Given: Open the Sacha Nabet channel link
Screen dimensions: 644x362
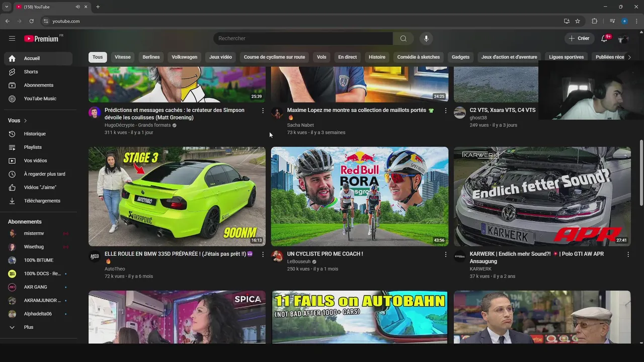Looking at the screenshot, I should (x=300, y=125).
